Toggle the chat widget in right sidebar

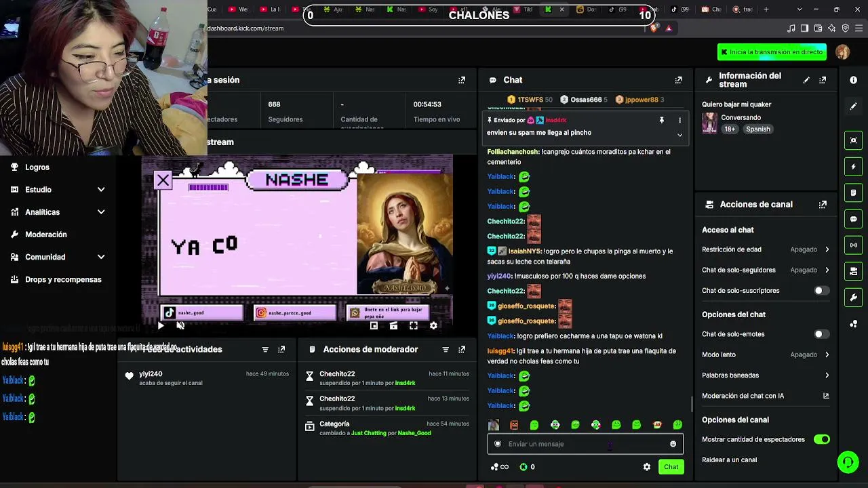click(x=853, y=219)
